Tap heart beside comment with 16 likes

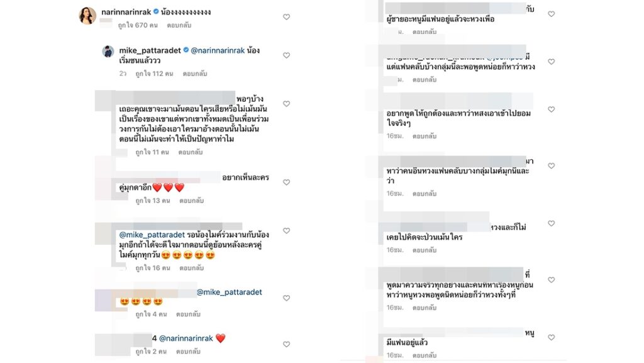286,231
